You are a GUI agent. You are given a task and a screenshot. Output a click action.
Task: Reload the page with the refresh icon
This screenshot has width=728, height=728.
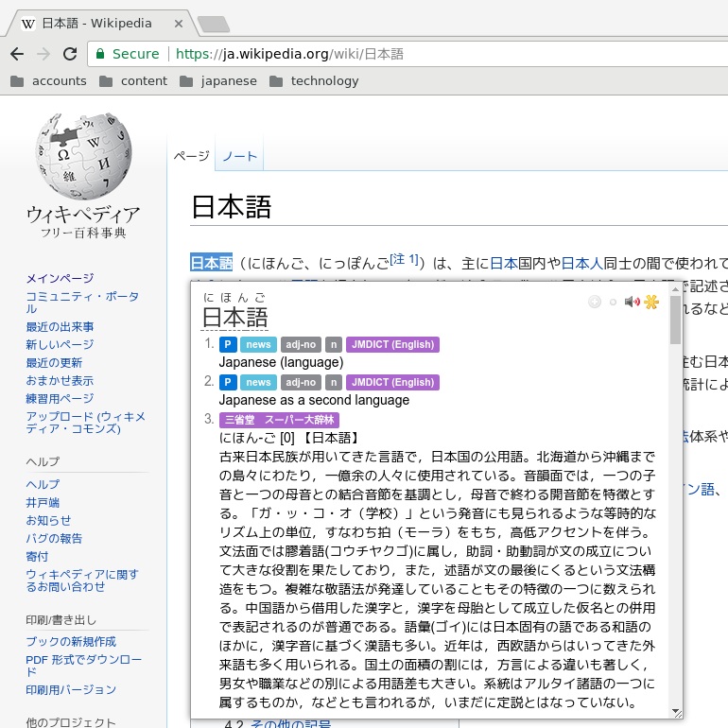point(70,54)
